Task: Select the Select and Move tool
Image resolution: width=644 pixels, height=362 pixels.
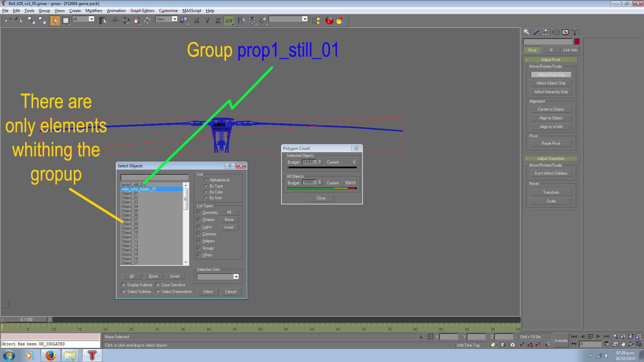Action: point(115,20)
